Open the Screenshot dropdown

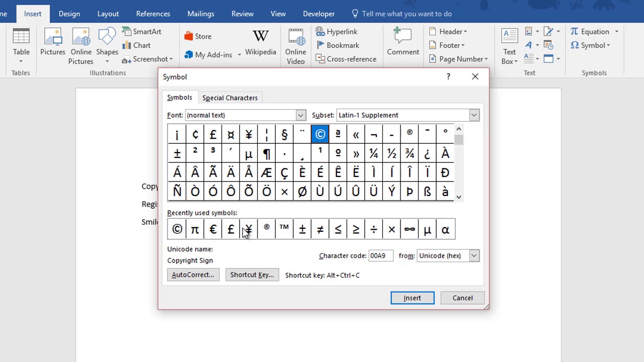[x=147, y=59]
